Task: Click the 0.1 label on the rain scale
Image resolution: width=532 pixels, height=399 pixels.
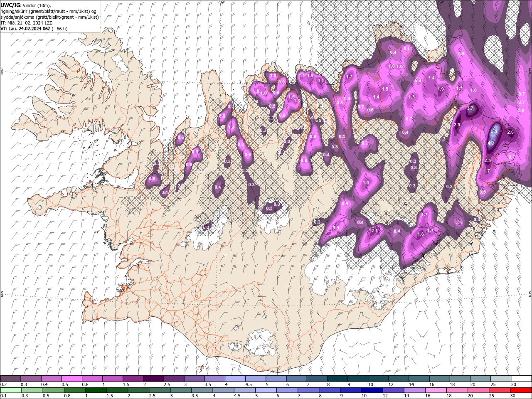Action: [x=3, y=396]
